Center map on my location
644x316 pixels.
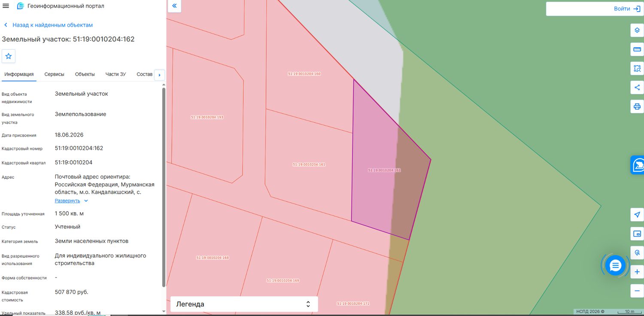(637, 215)
